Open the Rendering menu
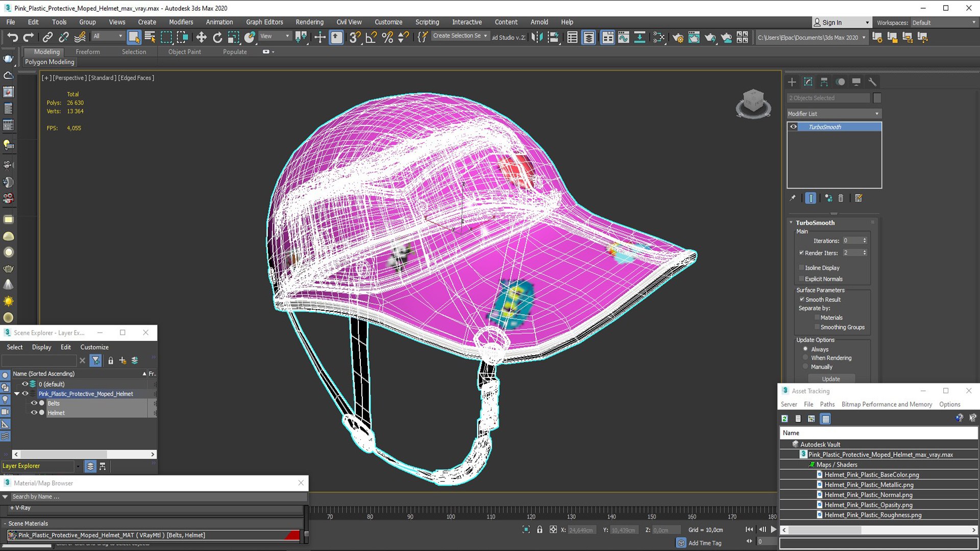The height and width of the screenshot is (551, 980). 309,22
